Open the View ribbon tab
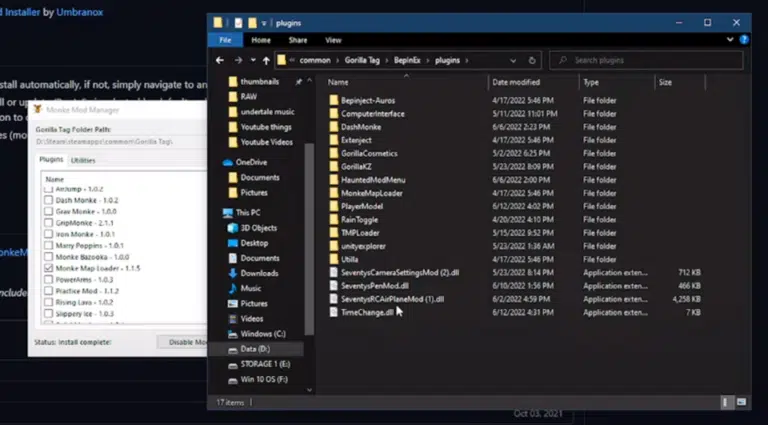The height and width of the screenshot is (425, 768). coord(333,40)
